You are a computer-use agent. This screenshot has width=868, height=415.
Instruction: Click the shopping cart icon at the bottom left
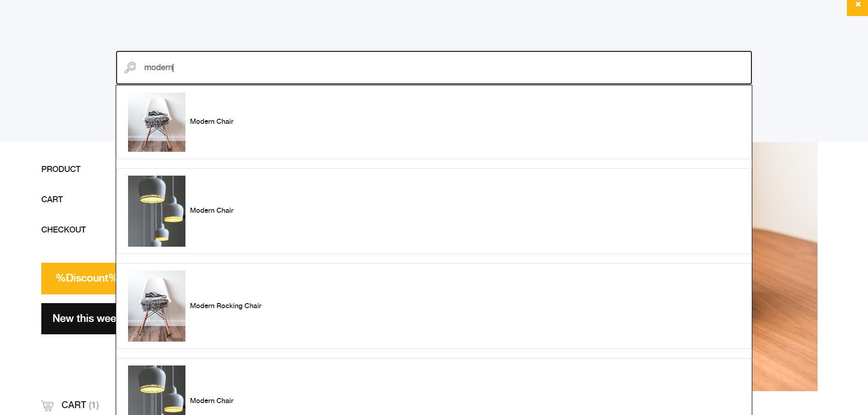(x=47, y=405)
